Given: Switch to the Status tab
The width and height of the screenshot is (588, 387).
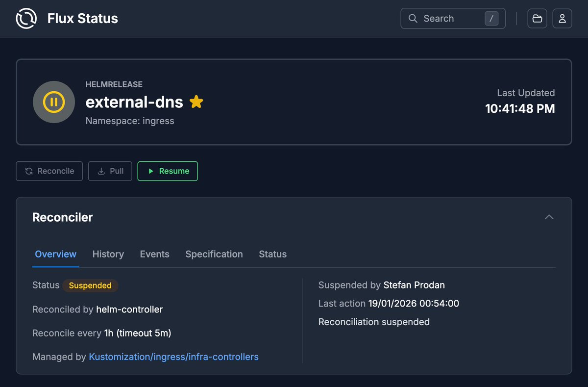Looking at the screenshot, I should point(273,254).
